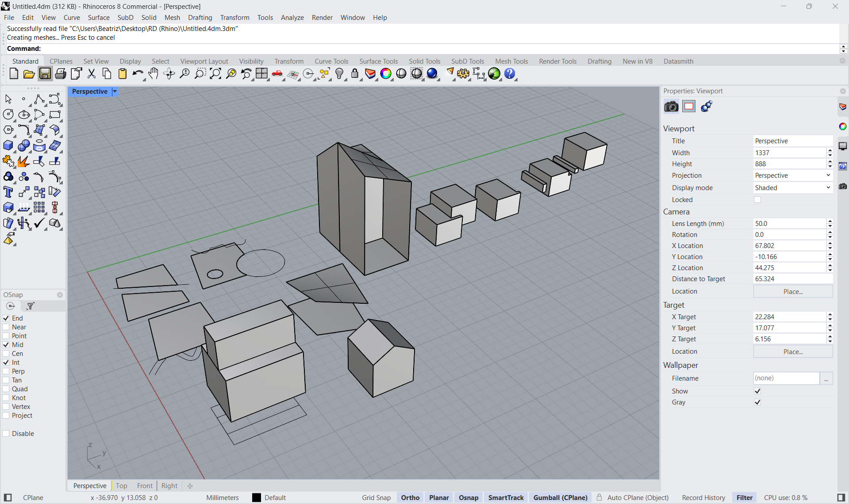The width and height of the screenshot is (849, 504).
Task: Uncheck Gray under Wallpaper settings
Action: (757, 402)
